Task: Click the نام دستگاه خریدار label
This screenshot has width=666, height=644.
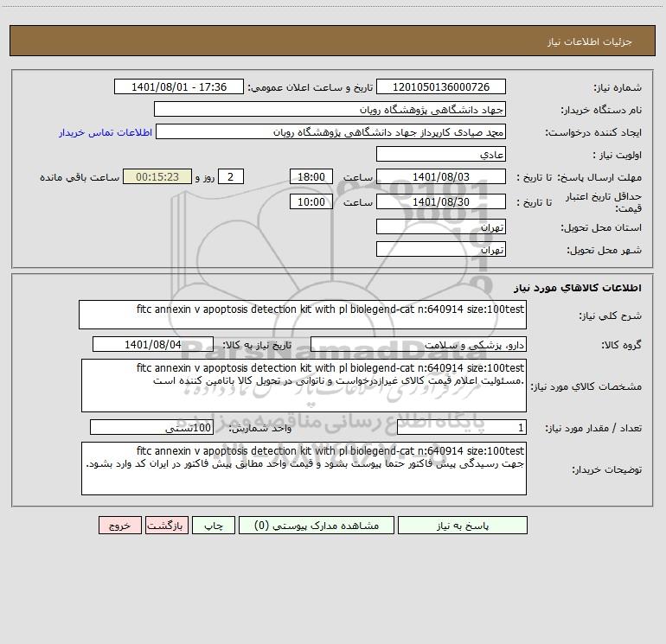Action: coord(601,110)
